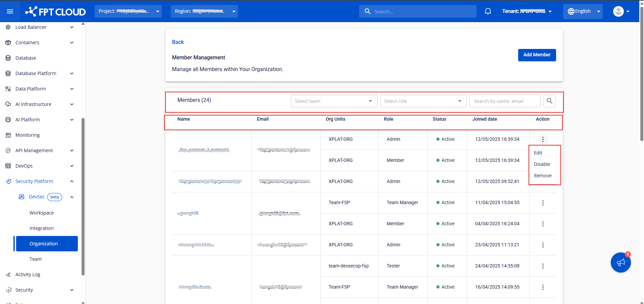Click the Data Platform icon
The width and height of the screenshot is (644, 304).
coord(8,89)
